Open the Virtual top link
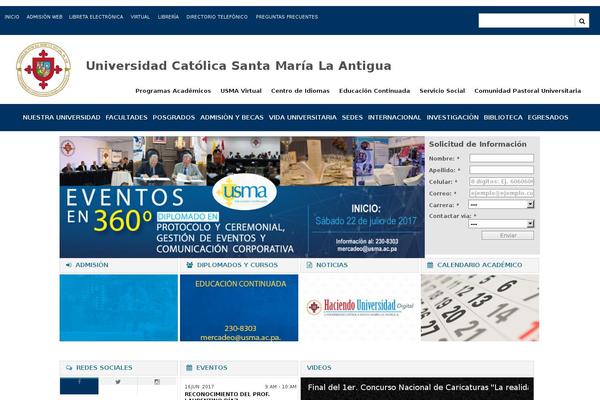 pyautogui.click(x=140, y=17)
